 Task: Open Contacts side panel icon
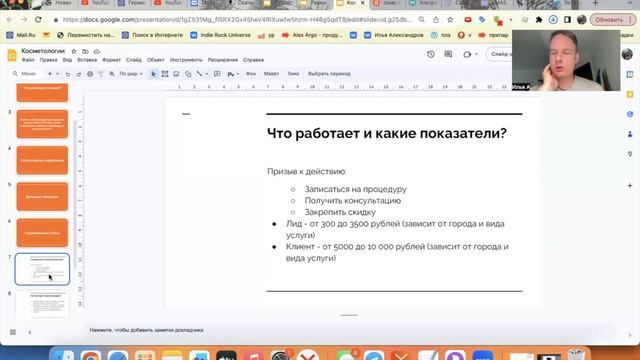[x=630, y=134]
